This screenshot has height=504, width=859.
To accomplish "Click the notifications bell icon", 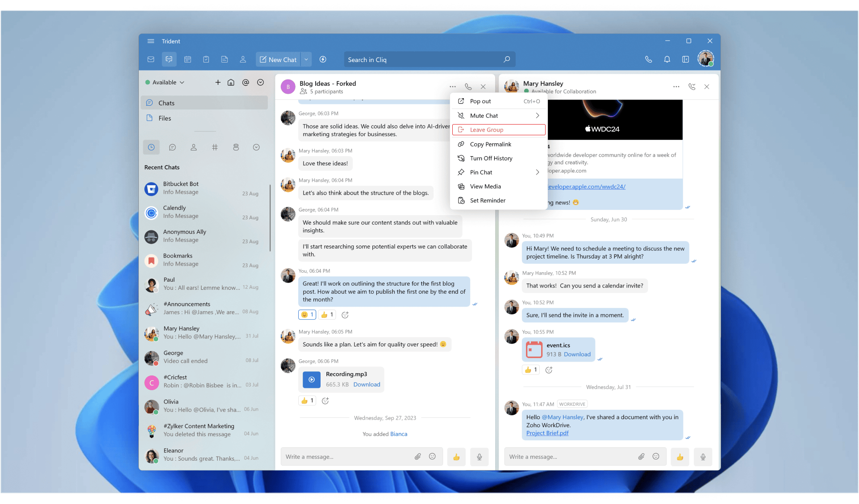I will [667, 59].
